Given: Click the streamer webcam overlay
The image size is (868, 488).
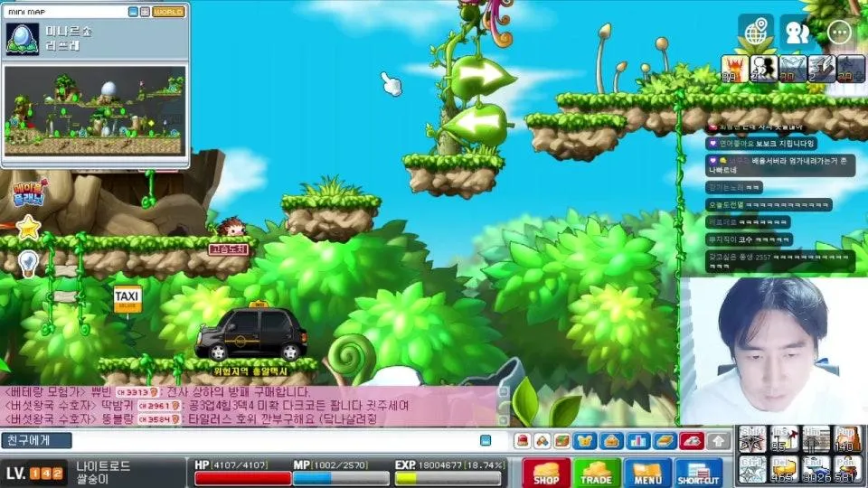Looking at the screenshot, I should 773,352.
